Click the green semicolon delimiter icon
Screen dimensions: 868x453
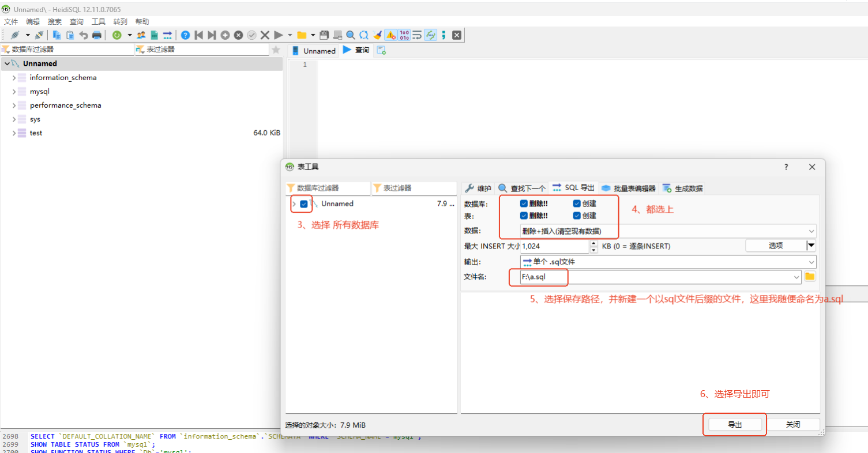pos(444,35)
